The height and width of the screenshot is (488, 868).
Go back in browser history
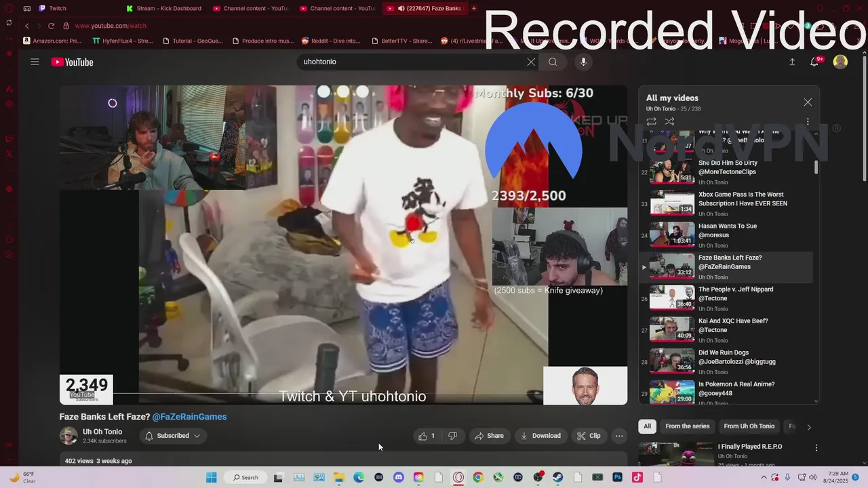[x=26, y=26]
